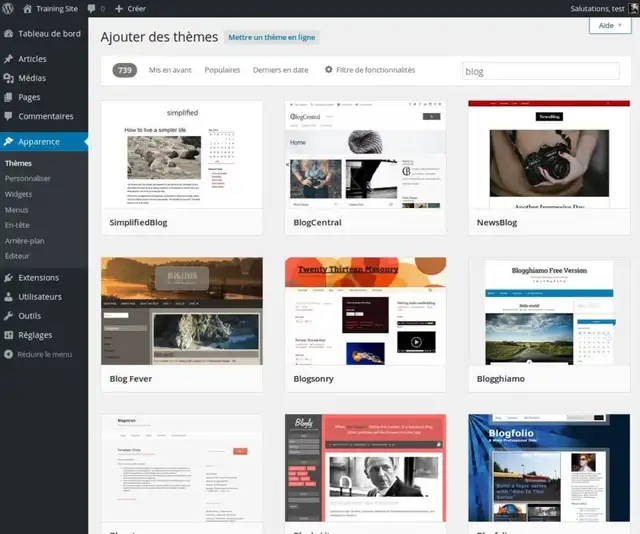Click the Apparence paintbrush icon

9,141
